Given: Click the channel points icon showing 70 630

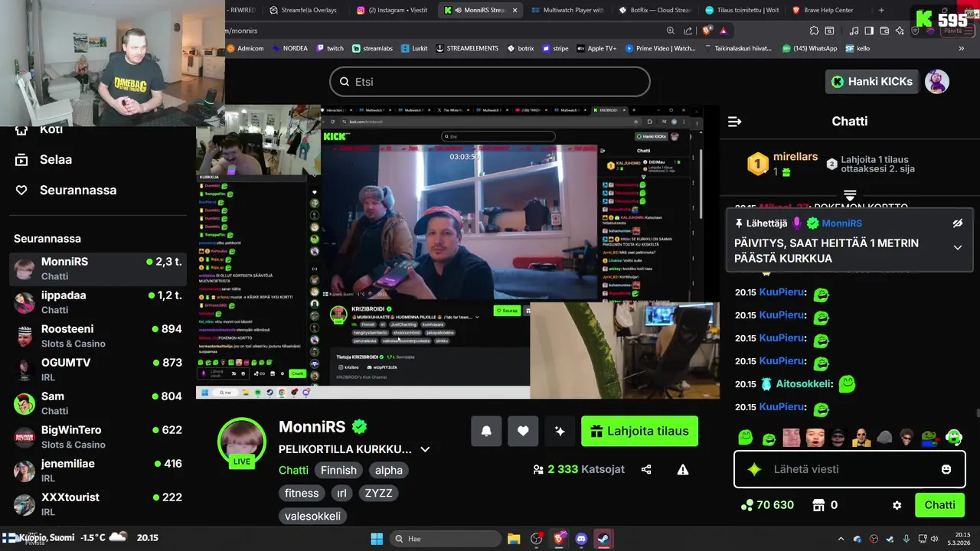Looking at the screenshot, I should click(746, 505).
